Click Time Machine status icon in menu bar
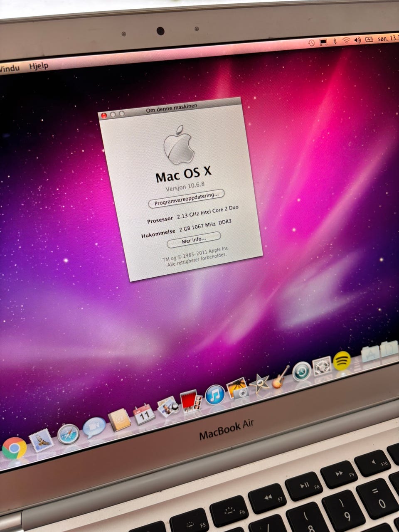399x532 pixels. pyautogui.click(x=311, y=42)
